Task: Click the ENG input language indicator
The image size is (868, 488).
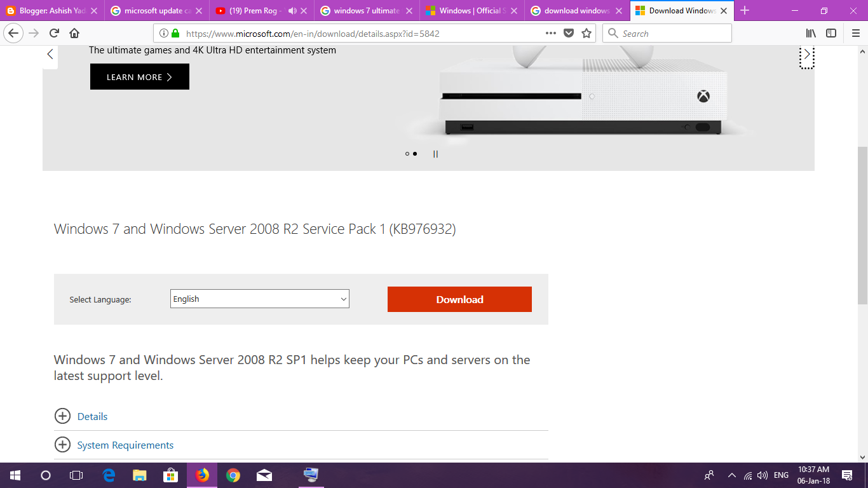Action: 782,475
